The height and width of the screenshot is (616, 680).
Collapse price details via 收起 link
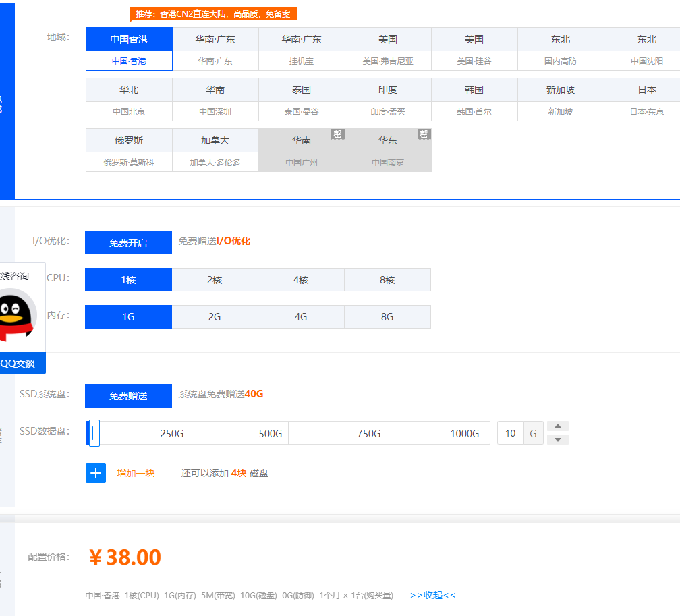tap(432, 595)
